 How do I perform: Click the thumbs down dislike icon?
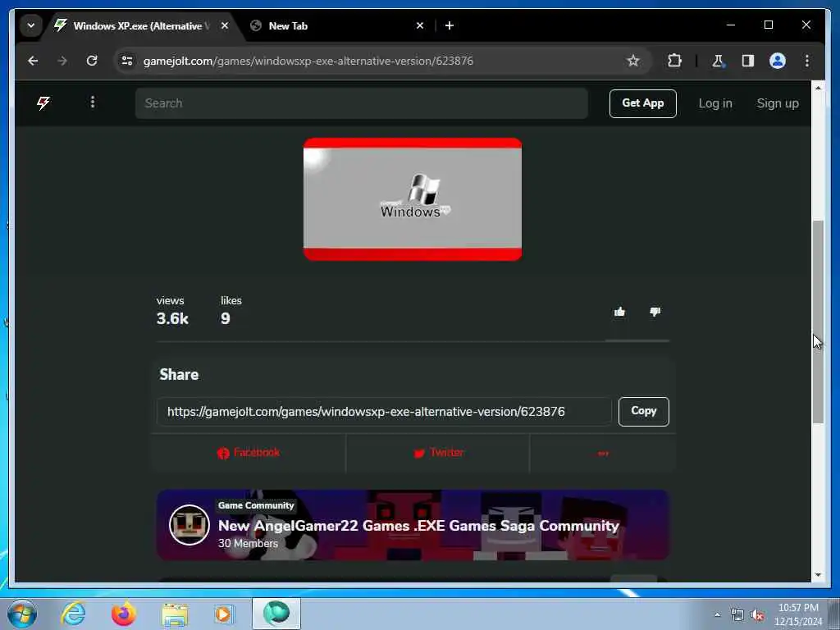pos(655,312)
